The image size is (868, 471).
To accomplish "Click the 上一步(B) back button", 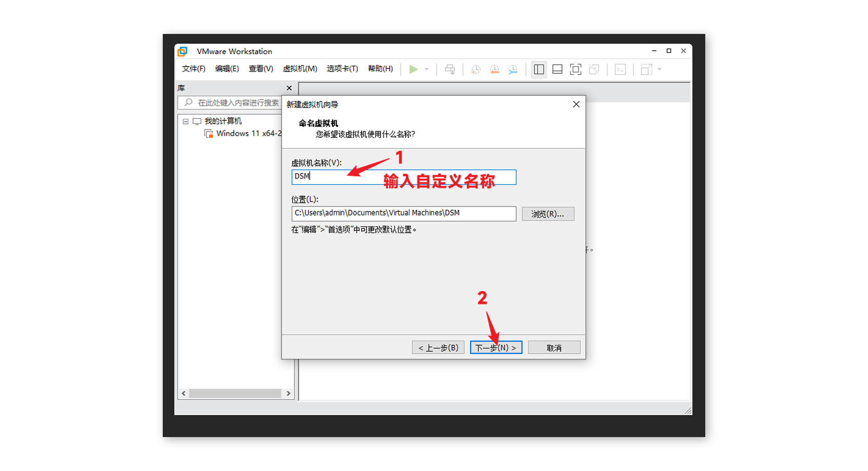I will (438, 347).
